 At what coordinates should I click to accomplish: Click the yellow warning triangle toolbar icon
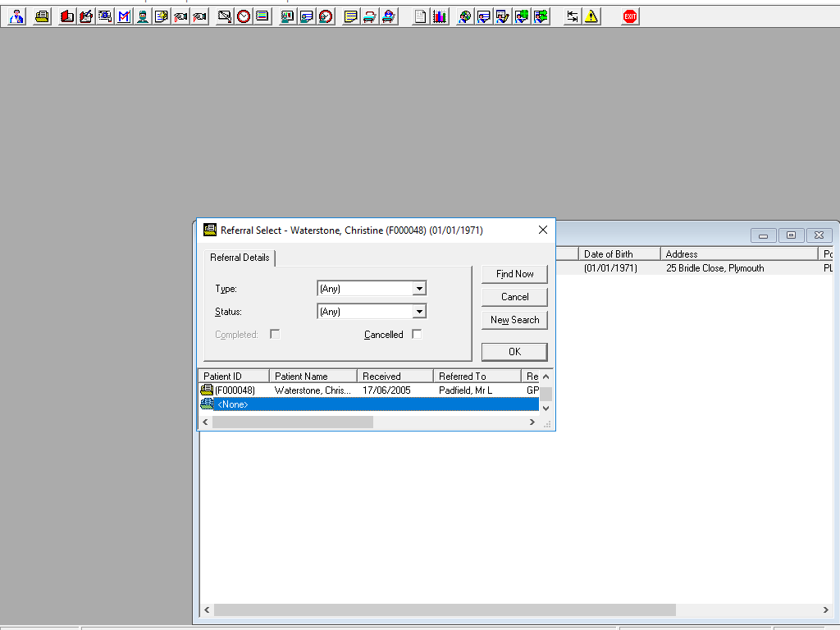tap(591, 16)
